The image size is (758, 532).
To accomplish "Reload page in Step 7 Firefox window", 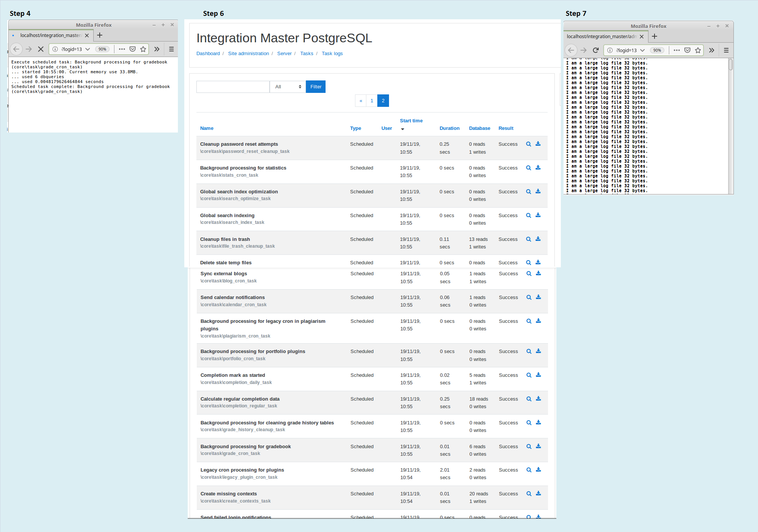I will 596,50.
